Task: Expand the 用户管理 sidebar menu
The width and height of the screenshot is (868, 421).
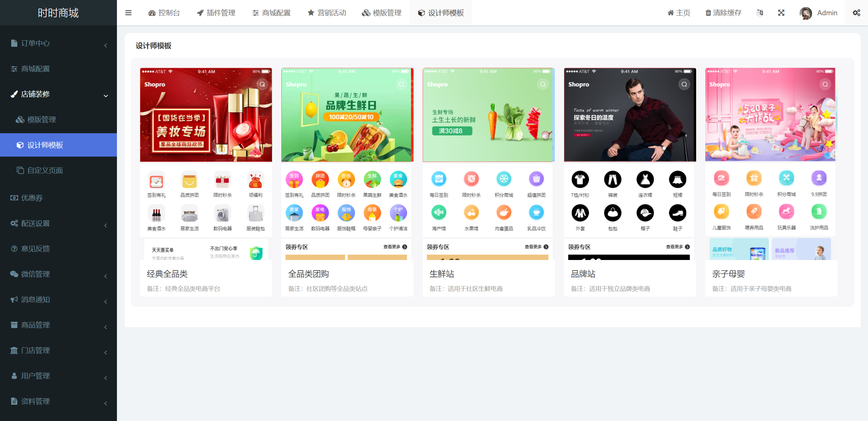Action: (x=58, y=376)
